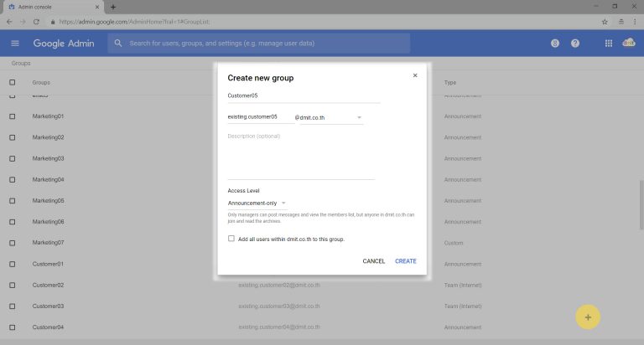Viewport: 644px width, 345px height.
Task: Click the account avatar icon
Action: coord(629,43)
